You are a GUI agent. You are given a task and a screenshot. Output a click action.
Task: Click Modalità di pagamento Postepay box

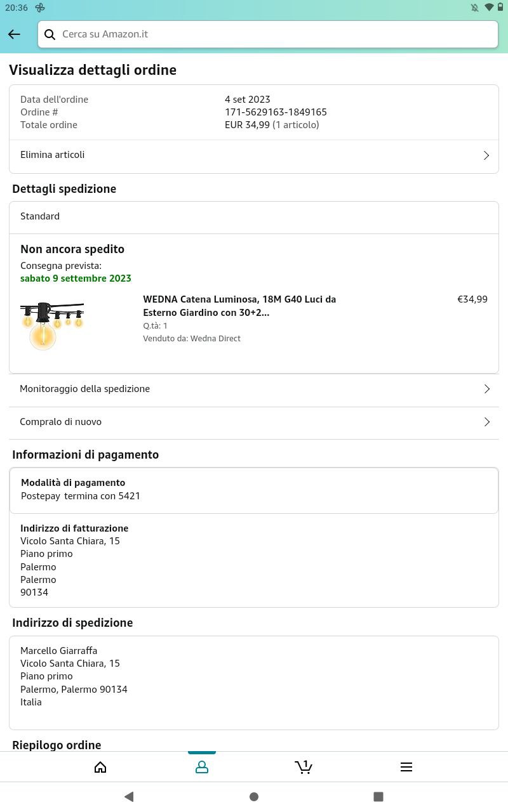pos(254,490)
